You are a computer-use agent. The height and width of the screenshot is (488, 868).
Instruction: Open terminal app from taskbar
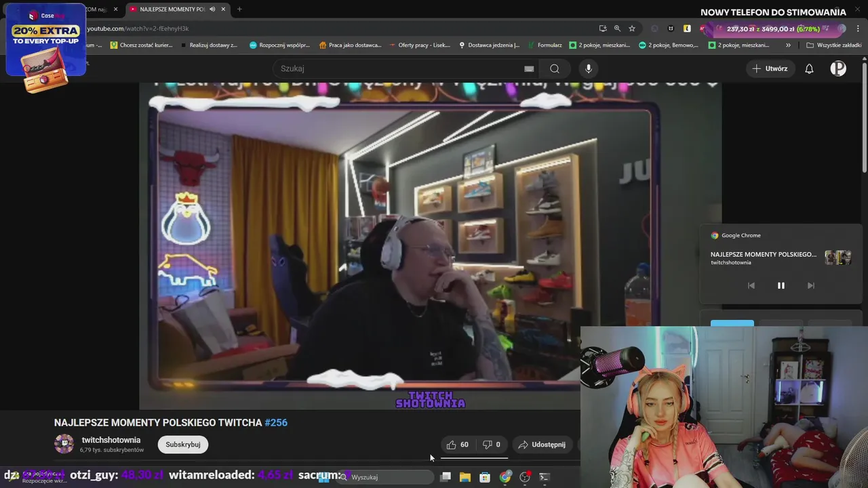click(544, 477)
